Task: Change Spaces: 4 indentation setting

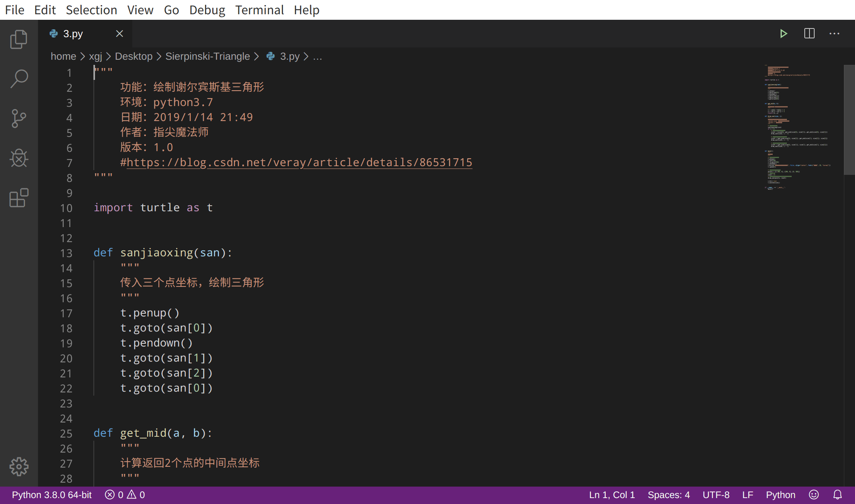Action: point(669,494)
